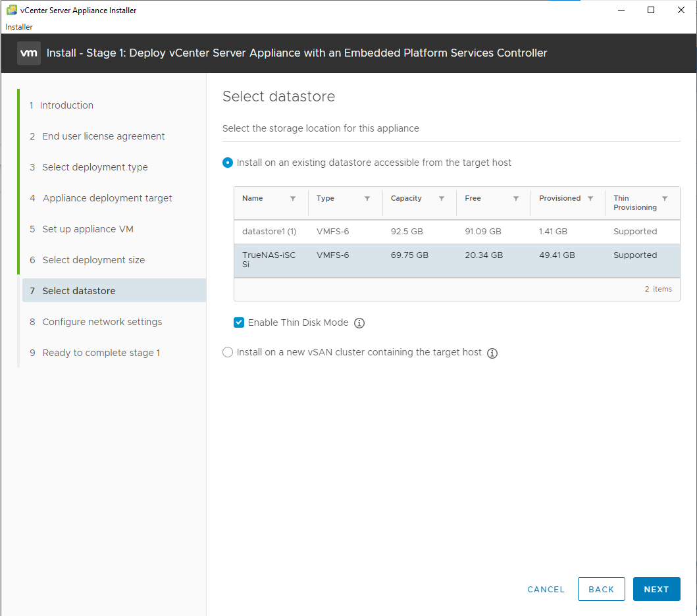Screen dimensions: 697x616
Task: Go to step 2 End user license agreement
Action: point(97,136)
